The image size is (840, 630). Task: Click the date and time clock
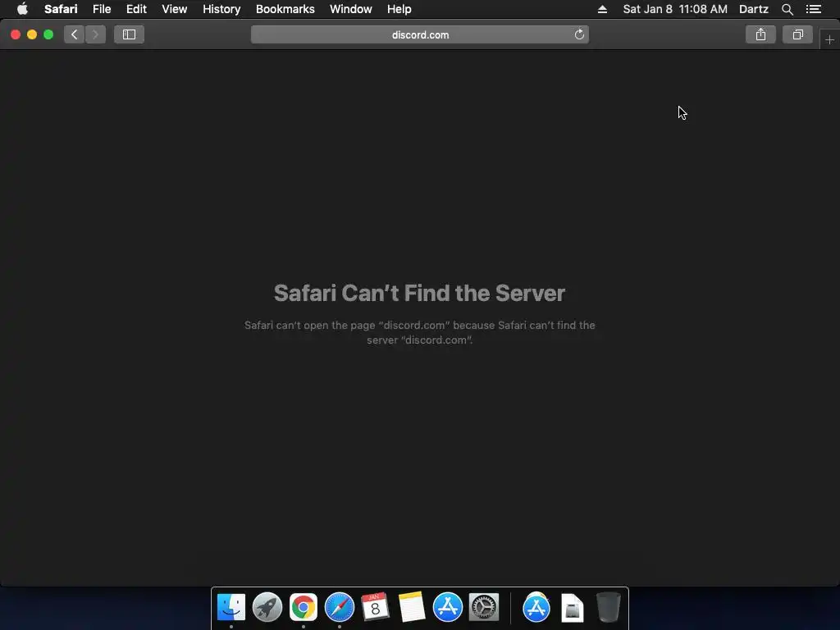point(675,9)
